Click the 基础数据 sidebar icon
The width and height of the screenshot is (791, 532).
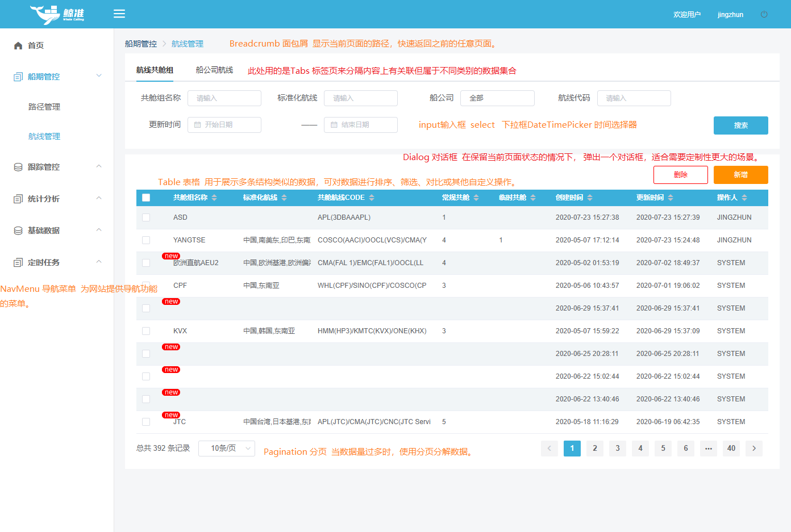pyautogui.click(x=18, y=230)
